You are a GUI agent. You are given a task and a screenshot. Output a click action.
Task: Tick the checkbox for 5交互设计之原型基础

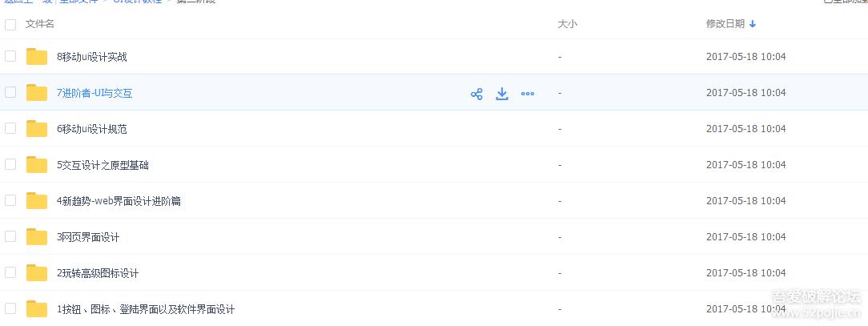(x=10, y=164)
